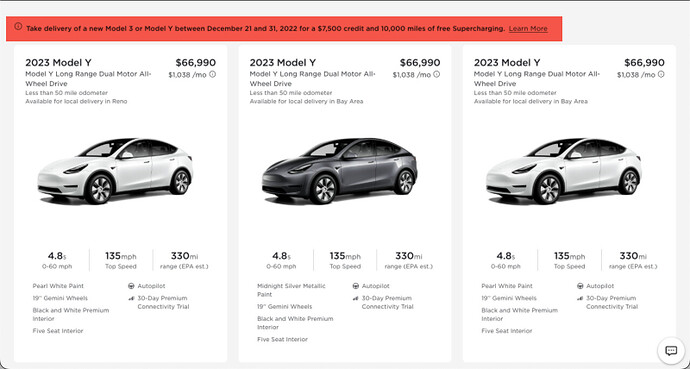
Task: Click Autopilot steering wheel icon on first card
Action: pyautogui.click(x=131, y=286)
